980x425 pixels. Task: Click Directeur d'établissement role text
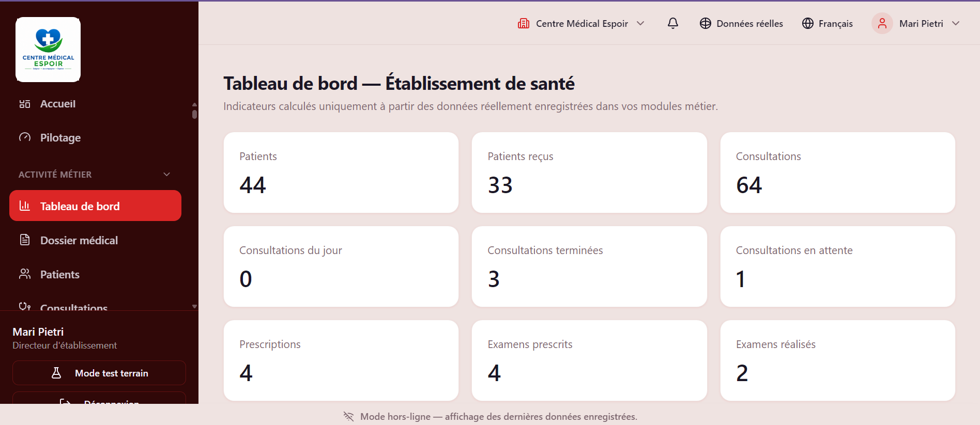click(x=65, y=345)
